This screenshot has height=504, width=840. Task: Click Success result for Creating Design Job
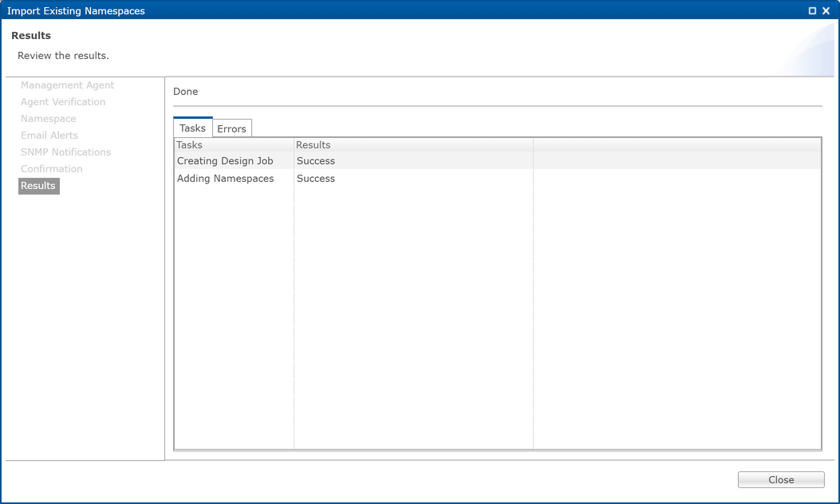tap(316, 160)
